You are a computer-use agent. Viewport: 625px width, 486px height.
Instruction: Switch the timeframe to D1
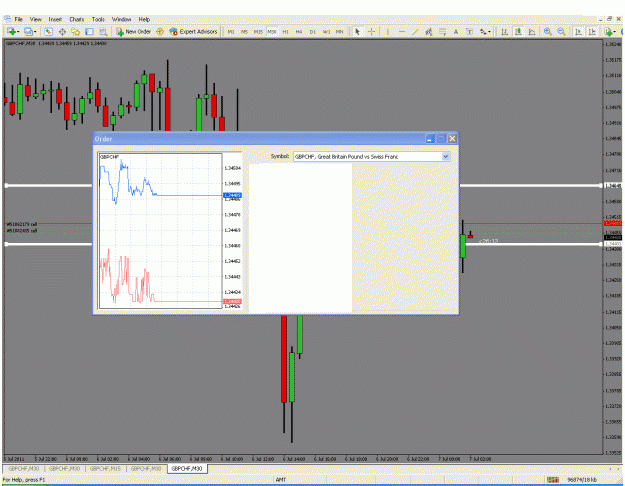click(312, 31)
